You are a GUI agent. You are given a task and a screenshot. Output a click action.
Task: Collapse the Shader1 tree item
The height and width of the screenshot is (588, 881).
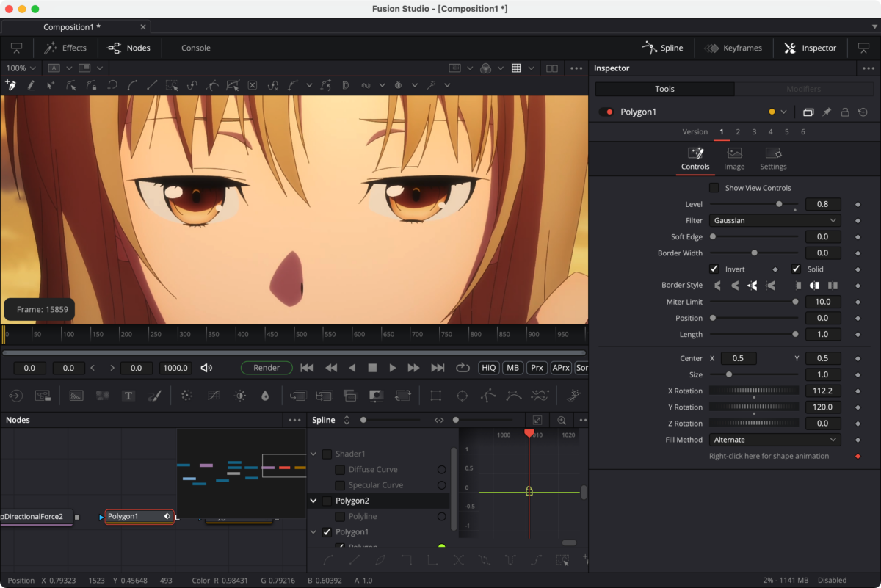[313, 454]
